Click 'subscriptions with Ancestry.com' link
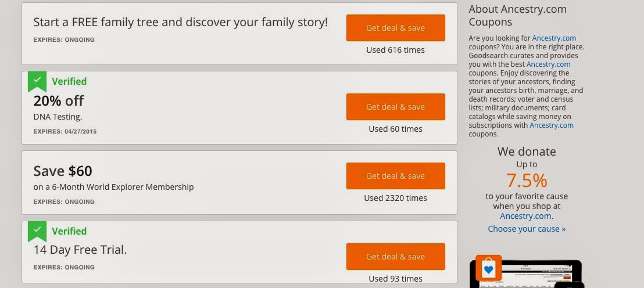This screenshot has height=288, width=644. 552,125
